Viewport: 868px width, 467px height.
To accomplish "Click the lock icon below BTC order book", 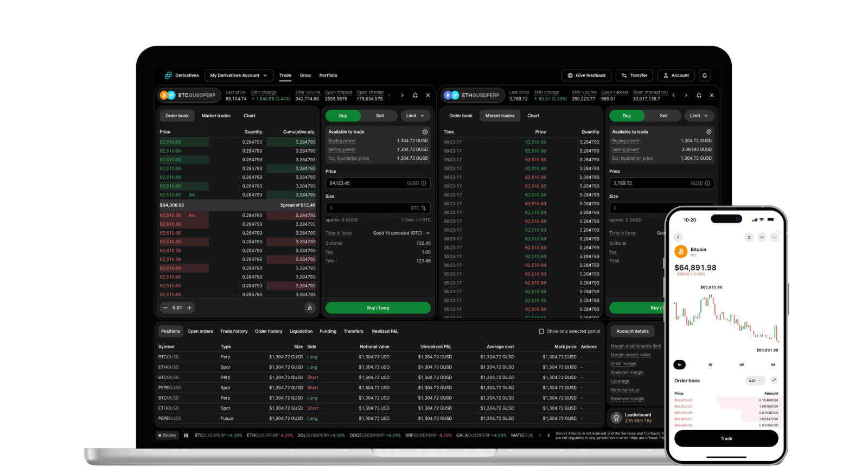I will point(310,308).
